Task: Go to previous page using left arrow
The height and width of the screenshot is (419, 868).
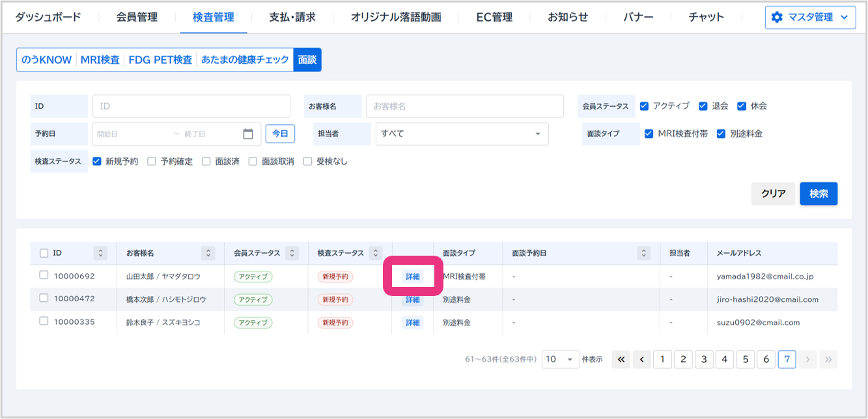Action: point(641,359)
